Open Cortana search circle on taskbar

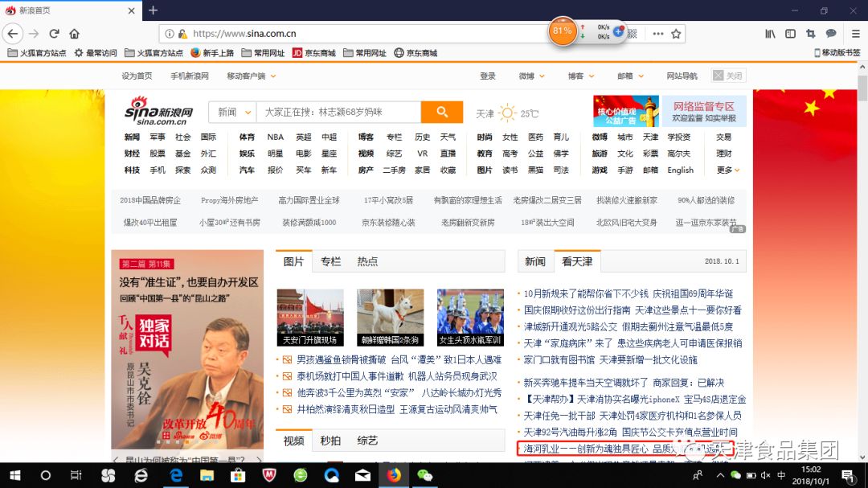coord(45,475)
